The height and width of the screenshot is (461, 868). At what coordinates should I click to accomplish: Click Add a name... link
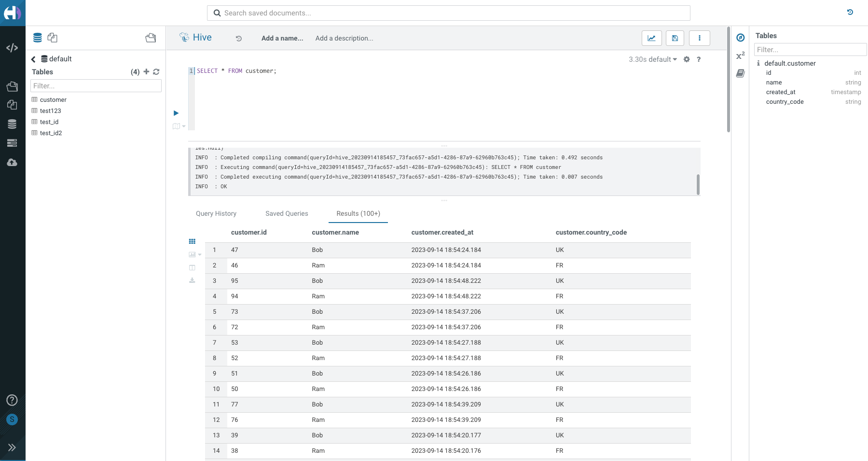[282, 38]
